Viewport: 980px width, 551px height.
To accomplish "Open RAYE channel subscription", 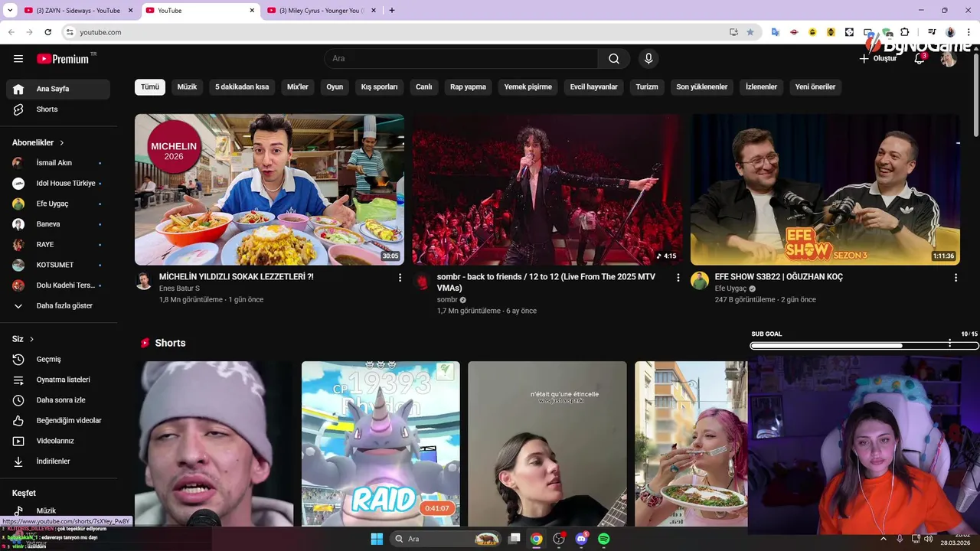I will coord(58,245).
